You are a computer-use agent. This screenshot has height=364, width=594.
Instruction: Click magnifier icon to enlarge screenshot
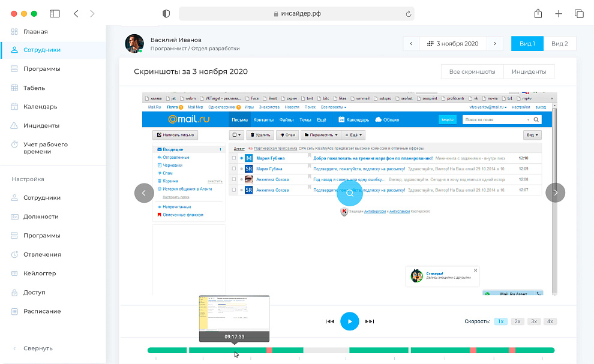pyautogui.click(x=350, y=193)
